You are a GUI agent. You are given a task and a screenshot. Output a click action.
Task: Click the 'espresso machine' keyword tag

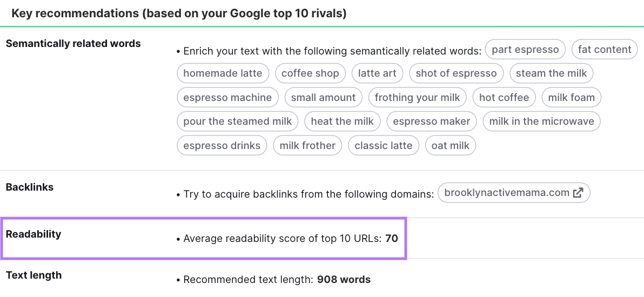(227, 98)
